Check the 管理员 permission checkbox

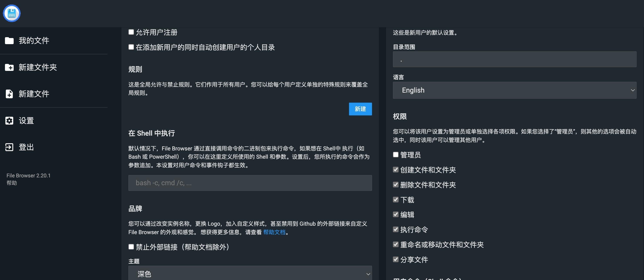pos(396,155)
